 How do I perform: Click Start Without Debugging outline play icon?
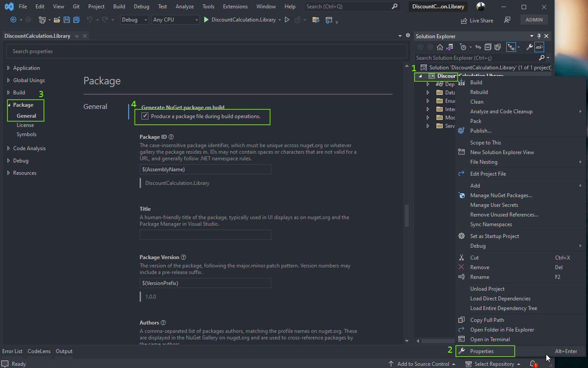[287, 20]
